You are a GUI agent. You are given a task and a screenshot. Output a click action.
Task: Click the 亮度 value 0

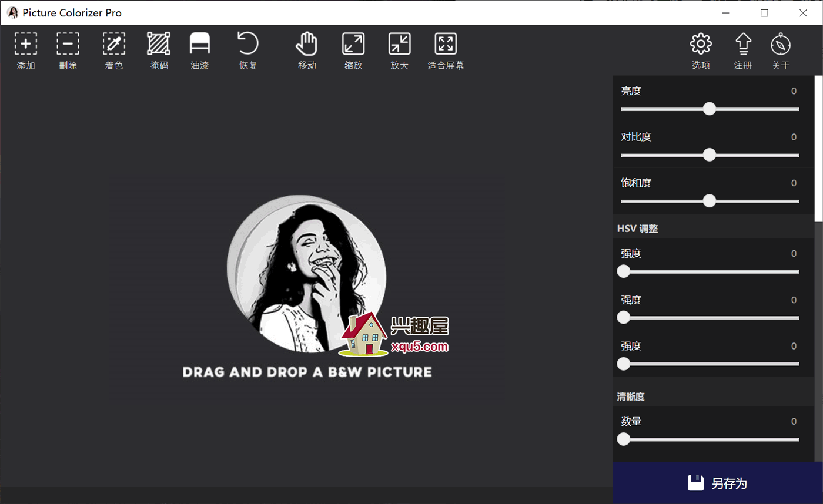coord(794,91)
